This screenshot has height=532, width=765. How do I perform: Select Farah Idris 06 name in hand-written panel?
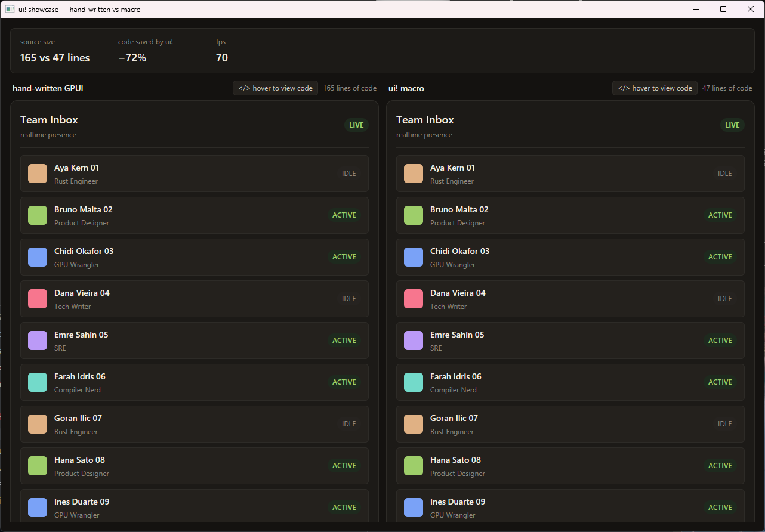(x=80, y=376)
